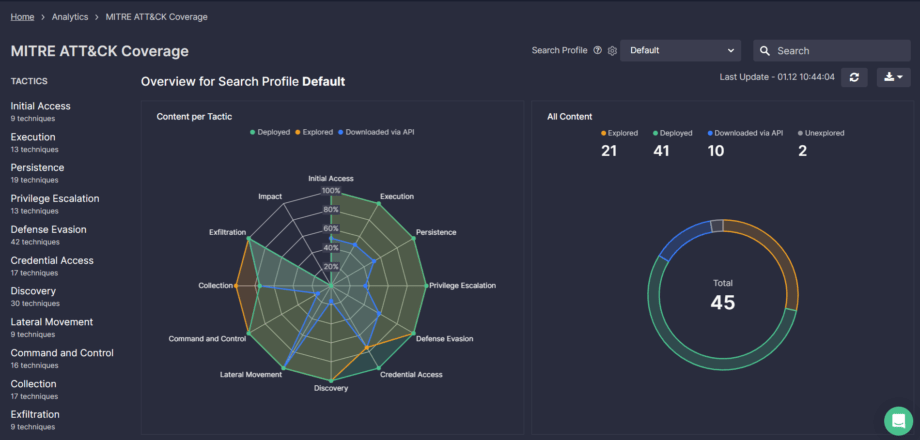Open the download export dropdown
This screenshot has width=920, height=440.
[x=893, y=77]
